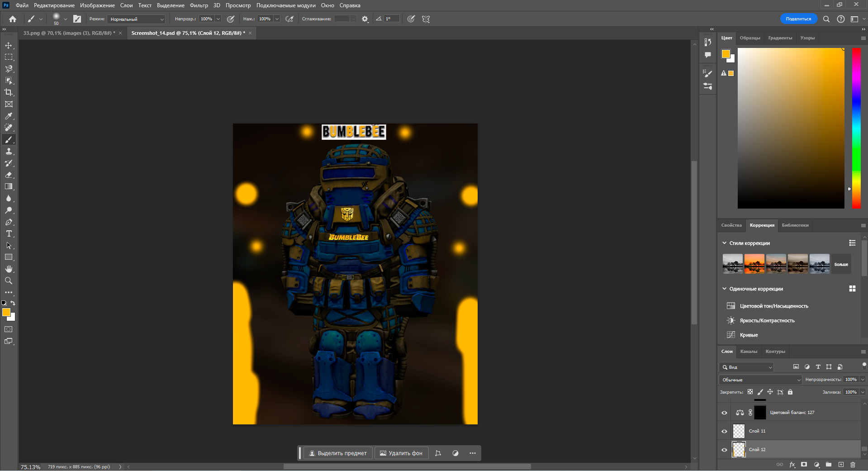
Task: Hide the Цветовой баланс 127 layer
Action: point(724,413)
